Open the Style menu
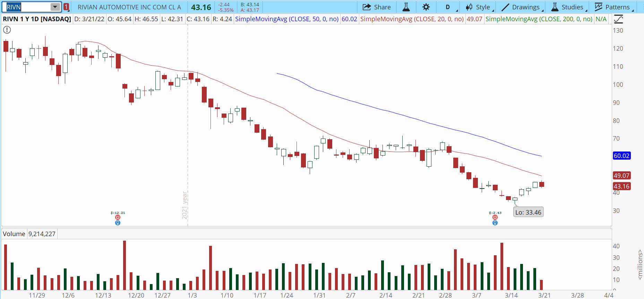644x299 pixels. (x=480, y=7)
